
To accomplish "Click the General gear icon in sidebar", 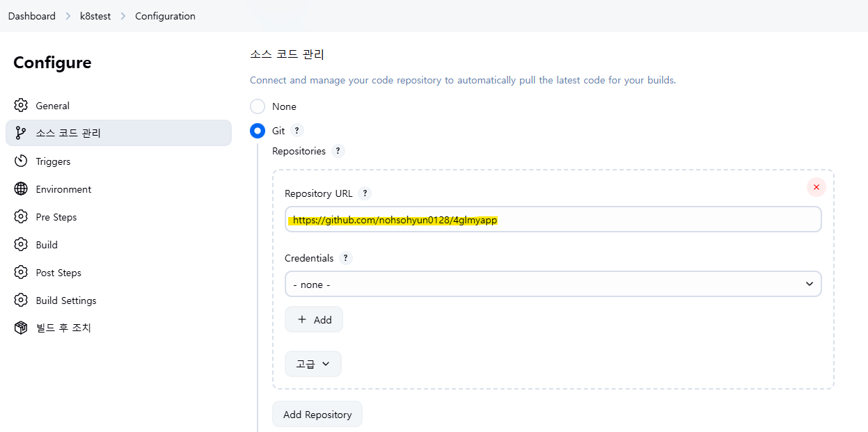I will [21, 106].
